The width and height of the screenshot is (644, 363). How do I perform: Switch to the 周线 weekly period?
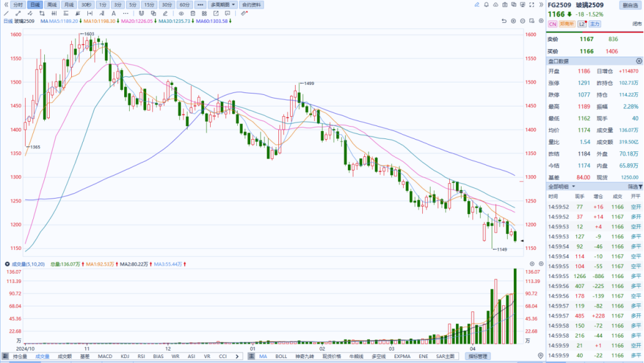pyautogui.click(x=52, y=4)
